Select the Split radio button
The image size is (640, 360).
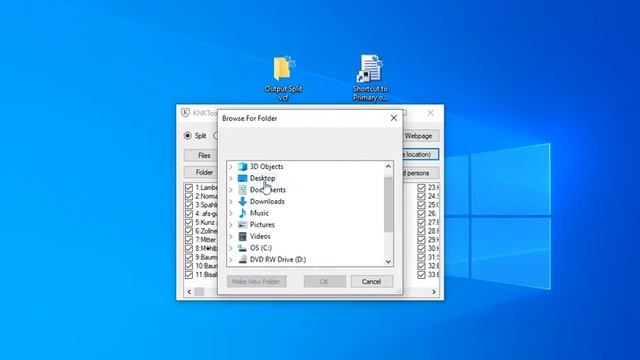188,136
